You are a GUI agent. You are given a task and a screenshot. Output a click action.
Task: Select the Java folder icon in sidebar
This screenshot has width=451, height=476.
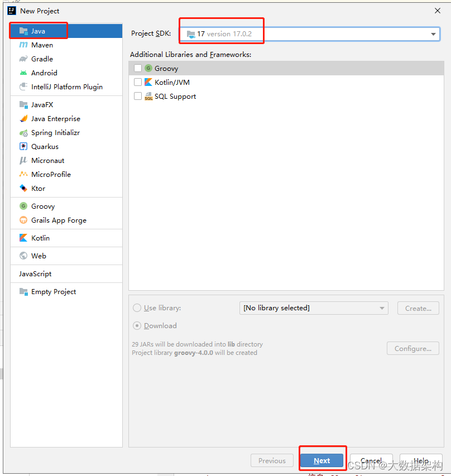pos(23,31)
